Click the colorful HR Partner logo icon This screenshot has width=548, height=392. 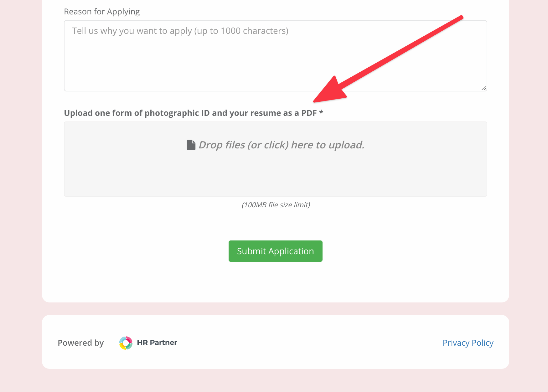click(x=126, y=343)
